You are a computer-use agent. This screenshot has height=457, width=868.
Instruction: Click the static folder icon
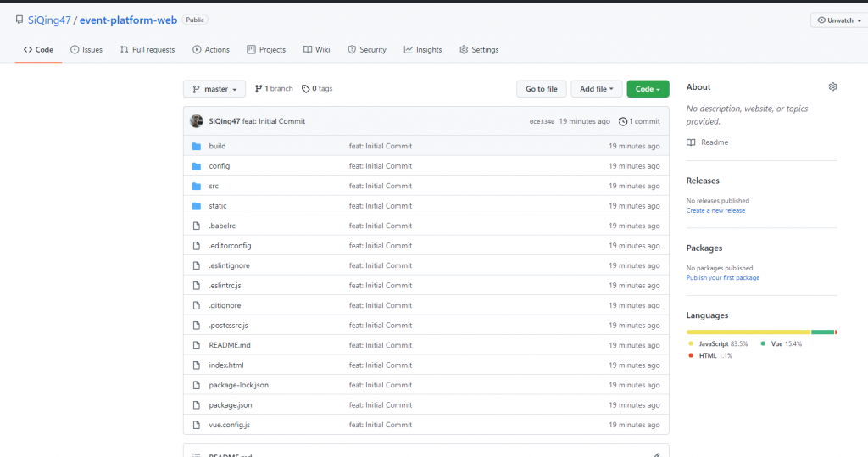[197, 206]
